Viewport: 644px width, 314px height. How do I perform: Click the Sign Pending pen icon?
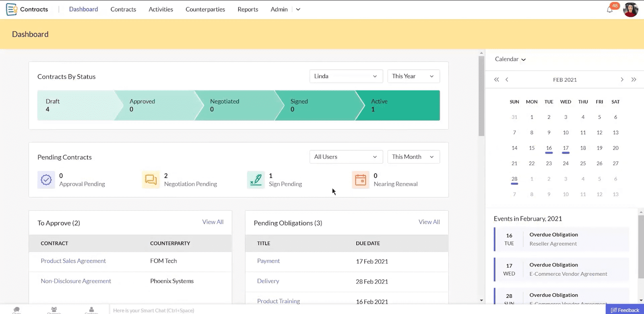256,180
